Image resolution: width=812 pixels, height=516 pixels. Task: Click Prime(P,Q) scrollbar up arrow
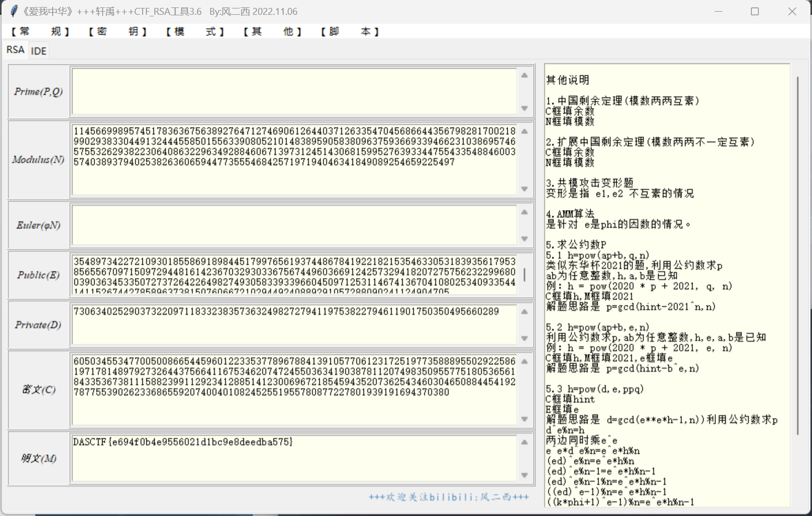tap(524, 75)
